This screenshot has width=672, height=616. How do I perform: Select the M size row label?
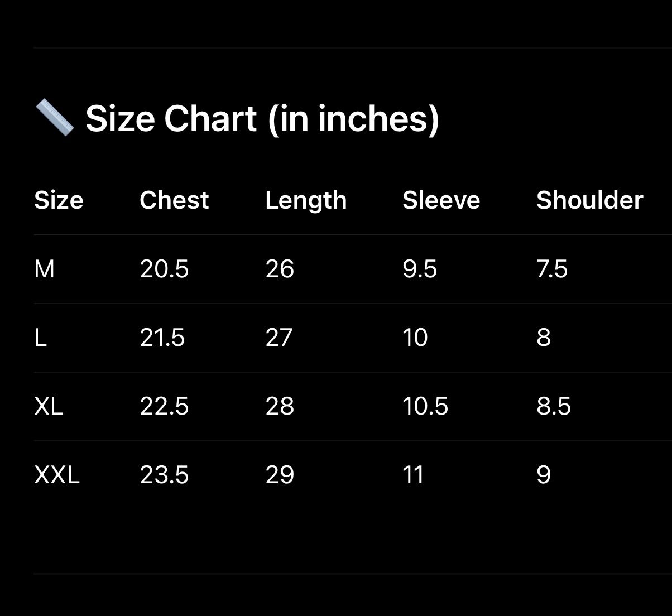(x=45, y=269)
